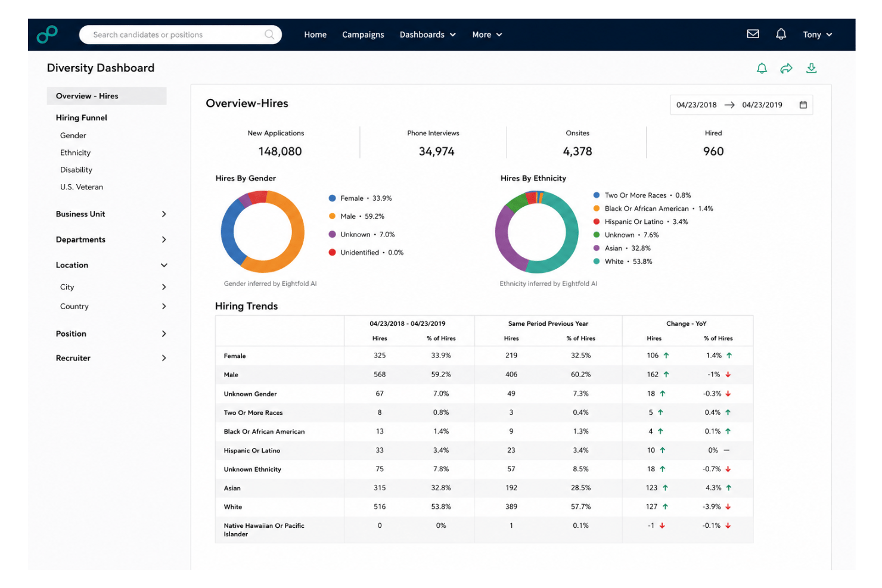Click the Asian row percent up arrow

(x=729, y=488)
